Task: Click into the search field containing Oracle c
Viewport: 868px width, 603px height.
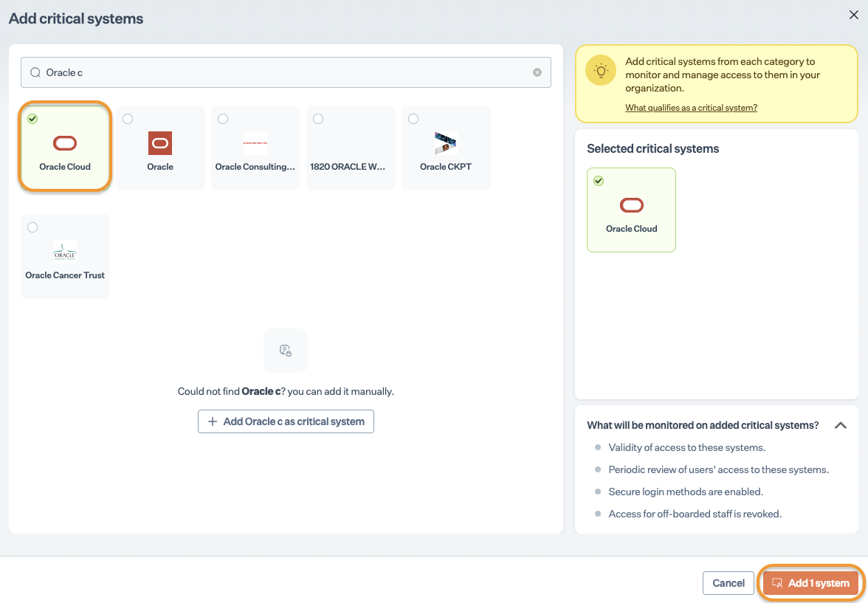Action: [286, 72]
